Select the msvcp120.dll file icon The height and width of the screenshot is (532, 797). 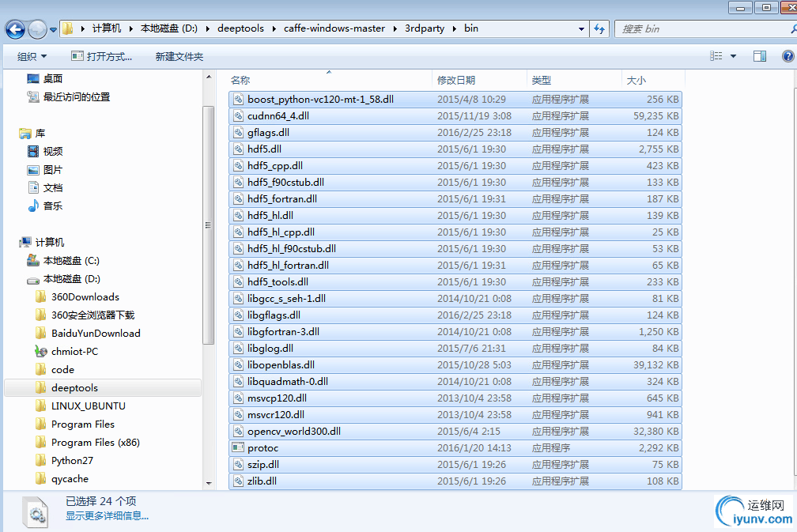click(x=238, y=398)
